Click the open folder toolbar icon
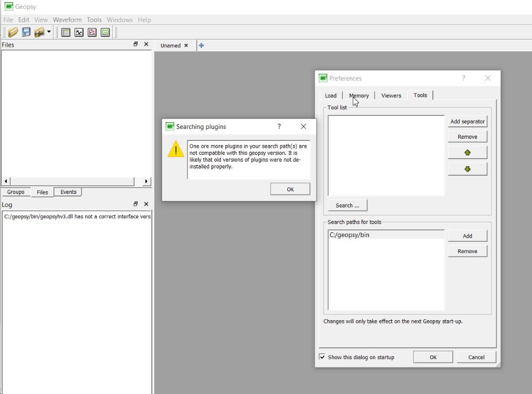This screenshot has height=394, width=532. (x=13, y=32)
